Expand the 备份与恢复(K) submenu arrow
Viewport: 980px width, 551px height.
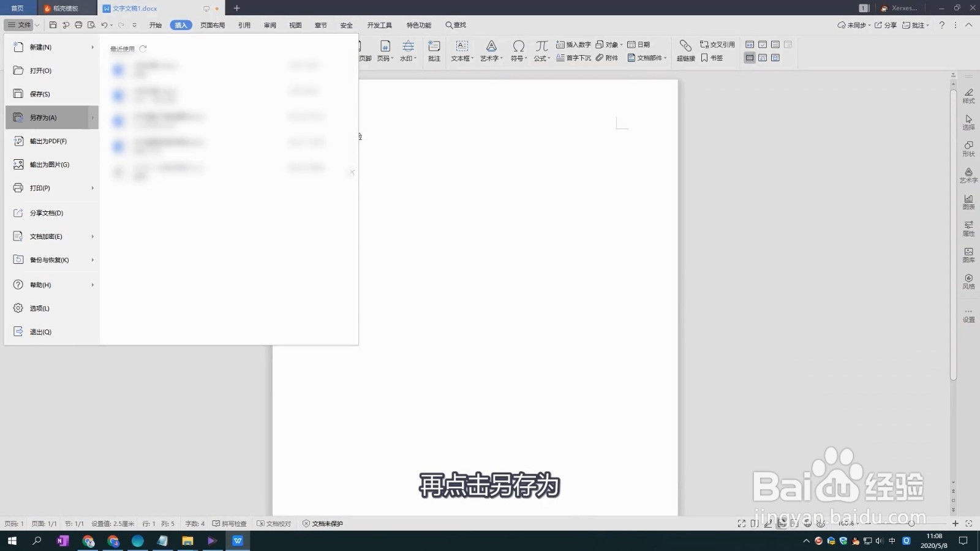pos(92,260)
